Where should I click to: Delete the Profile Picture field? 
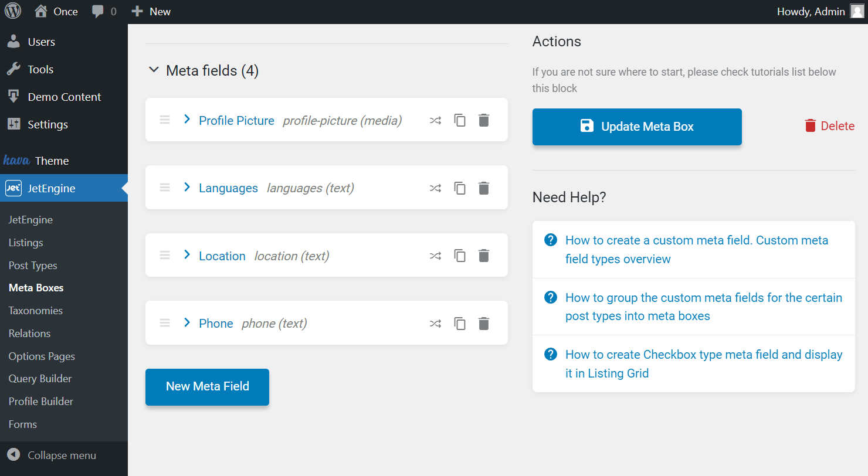click(x=483, y=120)
